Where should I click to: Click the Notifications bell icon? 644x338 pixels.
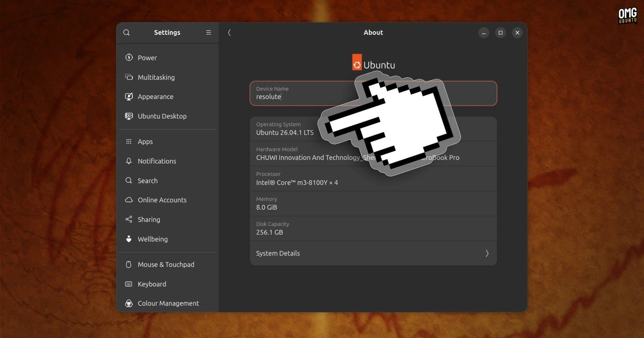click(129, 161)
